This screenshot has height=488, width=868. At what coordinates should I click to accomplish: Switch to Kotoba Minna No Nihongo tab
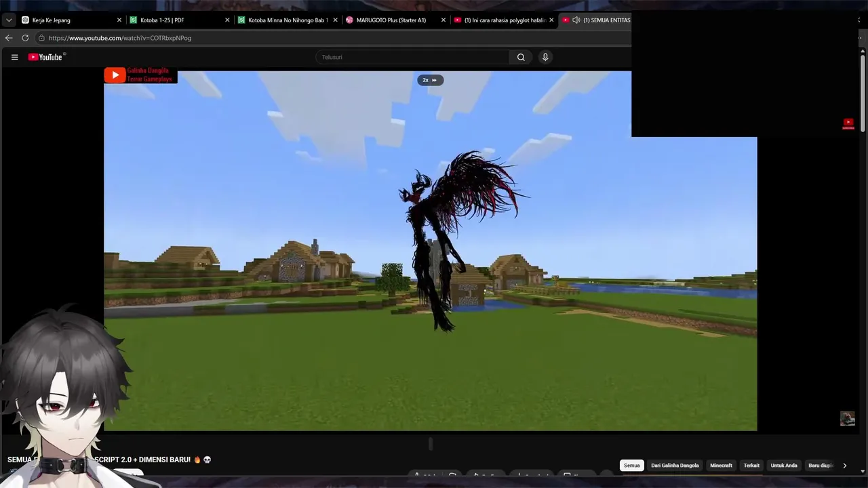pos(288,20)
